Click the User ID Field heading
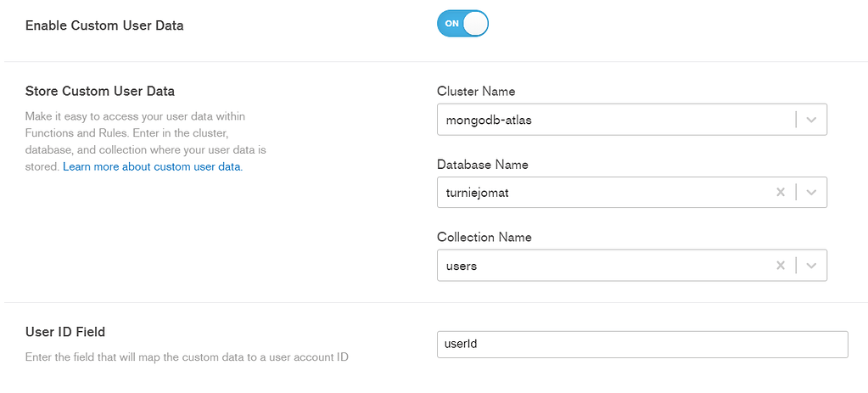868x393 pixels. pos(65,332)
